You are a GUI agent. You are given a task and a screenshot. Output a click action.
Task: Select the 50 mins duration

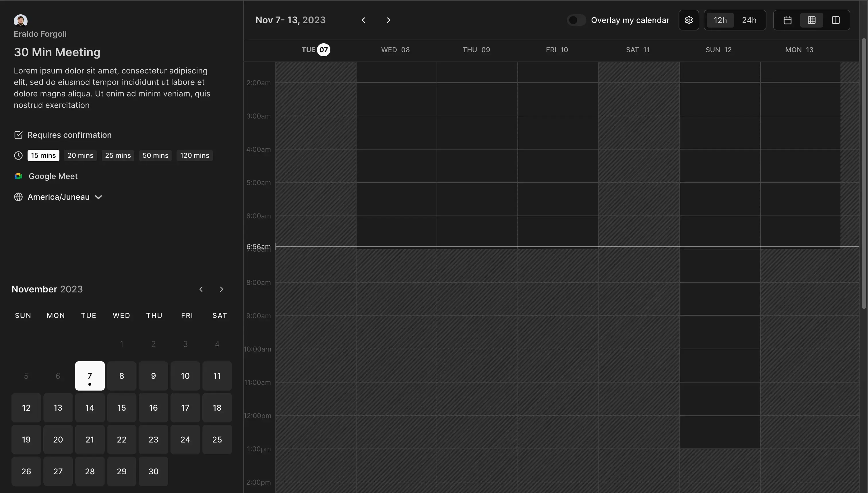[x=155, y=156]
